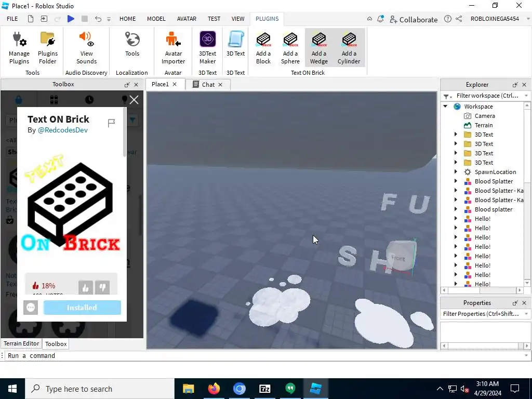Select Camera in the Explorer
Viewport: 532px width, 399px height.
(x=485, y=116)
